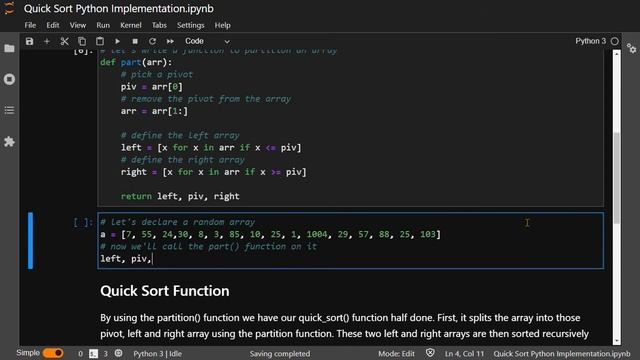Toggle Simple interface mode switch

point(53,353)
